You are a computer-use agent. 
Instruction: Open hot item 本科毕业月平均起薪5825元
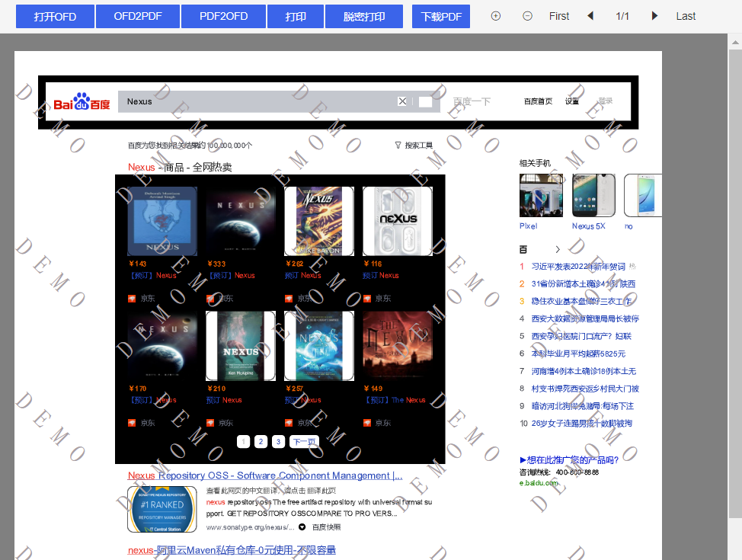[x=578, y=354]
